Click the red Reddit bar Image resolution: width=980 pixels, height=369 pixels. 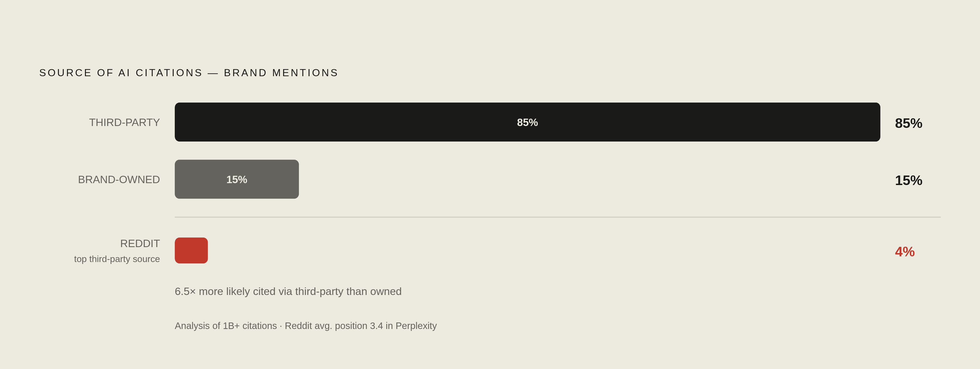(191, 250)
